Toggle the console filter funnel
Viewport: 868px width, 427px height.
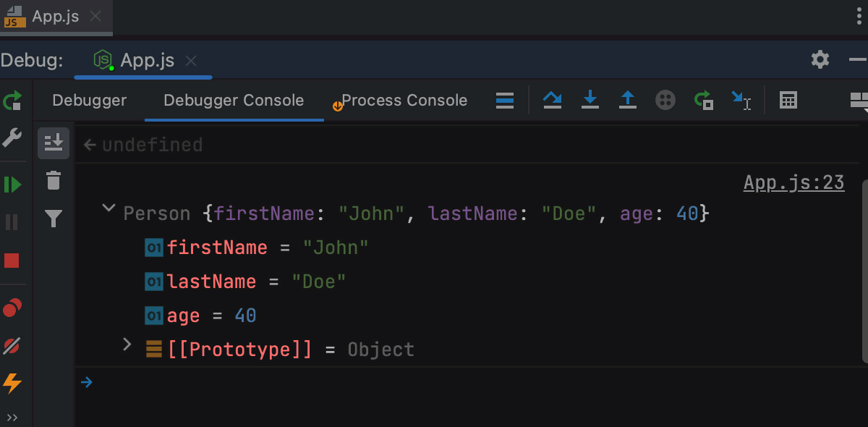point(54,218)
